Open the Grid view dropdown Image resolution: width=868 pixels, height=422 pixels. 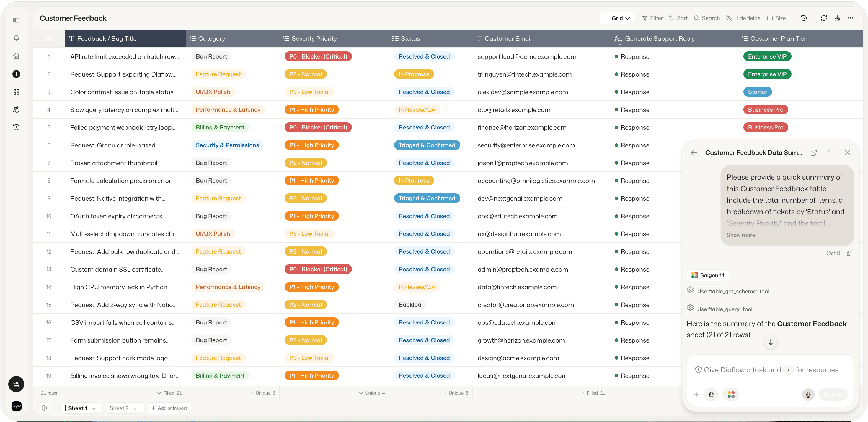click(x=617, y=18)
